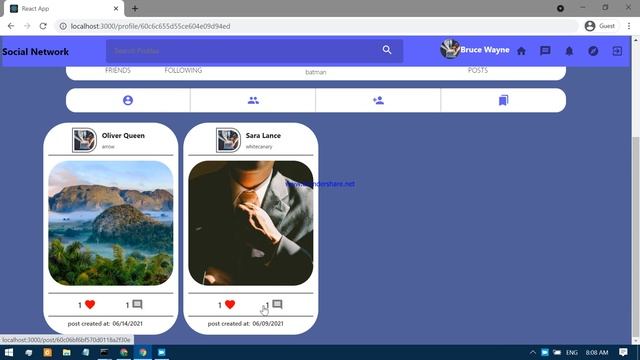This screenshot has height=360, width=640.
Task: Select the React App browser tab
Action: 64,9
